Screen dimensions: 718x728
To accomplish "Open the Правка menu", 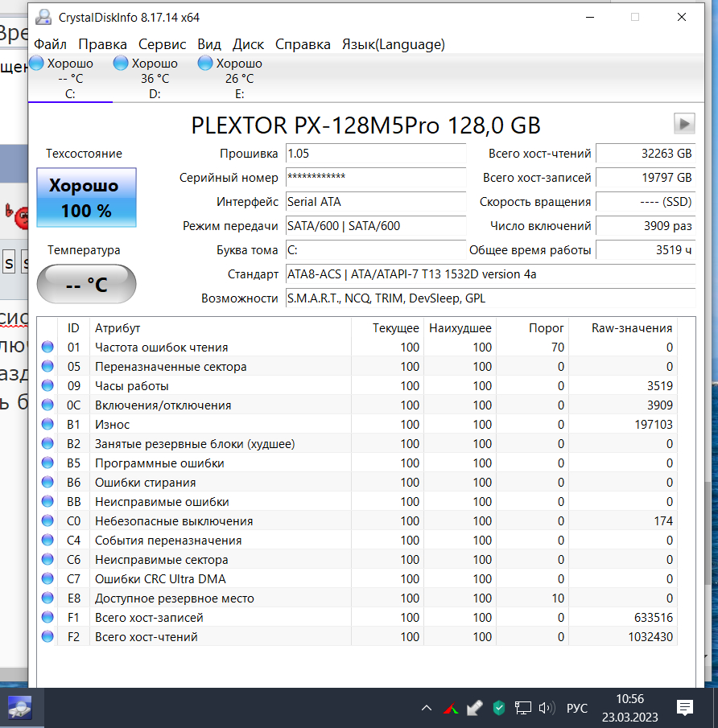I will point(102,44).
